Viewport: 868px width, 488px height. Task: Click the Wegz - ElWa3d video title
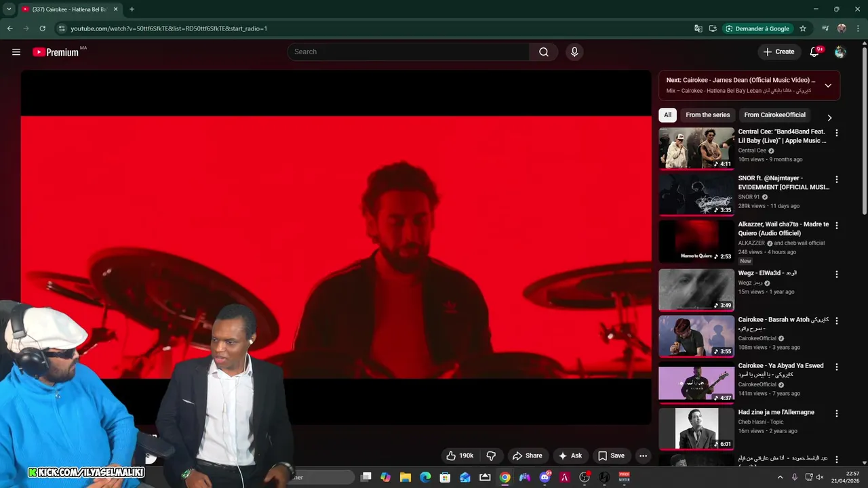click(x=768, y=273)
